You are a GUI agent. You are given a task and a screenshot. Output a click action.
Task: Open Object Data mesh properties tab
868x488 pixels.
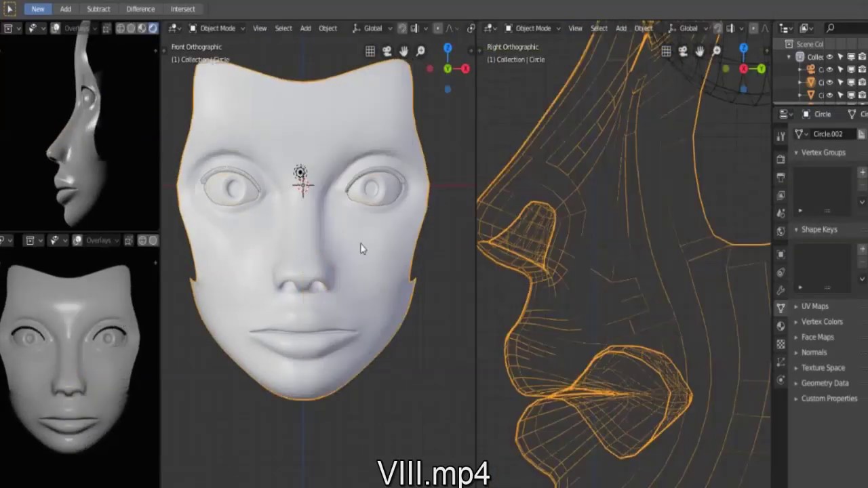(x=781, y=308)
